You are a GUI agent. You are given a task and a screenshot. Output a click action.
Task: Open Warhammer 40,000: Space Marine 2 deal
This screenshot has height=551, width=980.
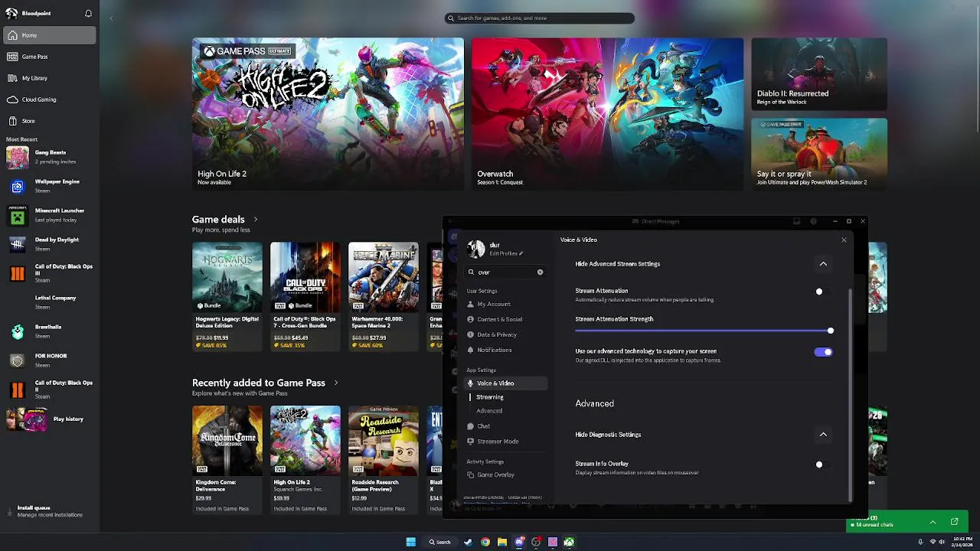pos(384,296)
